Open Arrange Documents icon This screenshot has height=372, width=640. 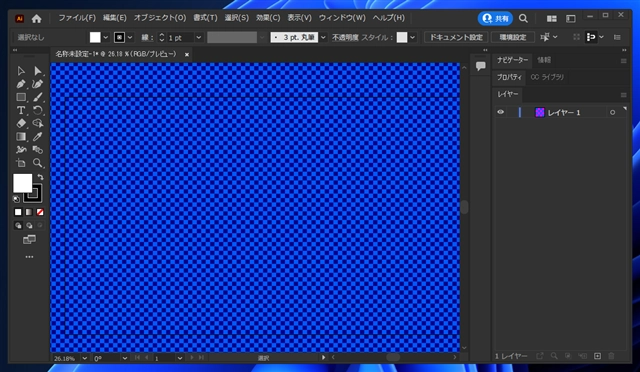tap(552, 19)
